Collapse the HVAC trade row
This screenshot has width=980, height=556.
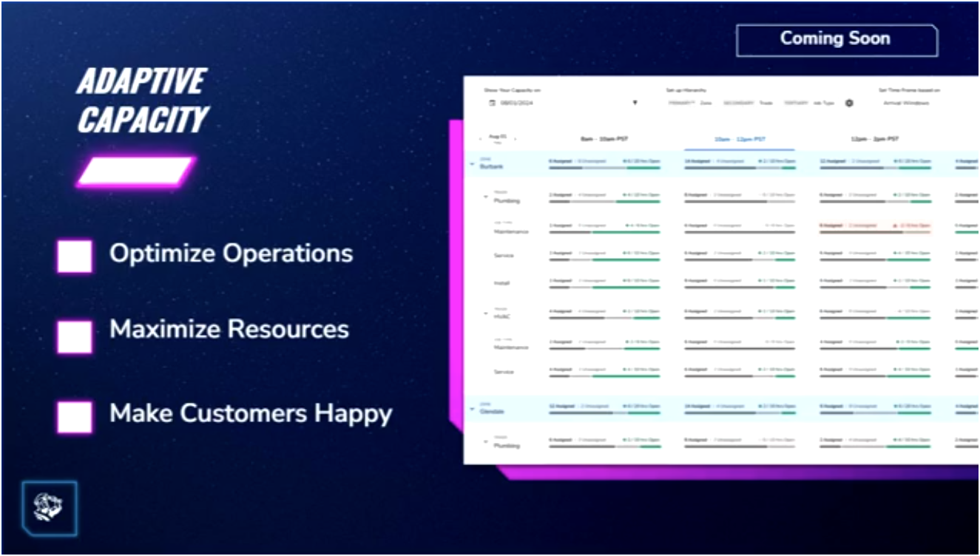click(486, 313)
